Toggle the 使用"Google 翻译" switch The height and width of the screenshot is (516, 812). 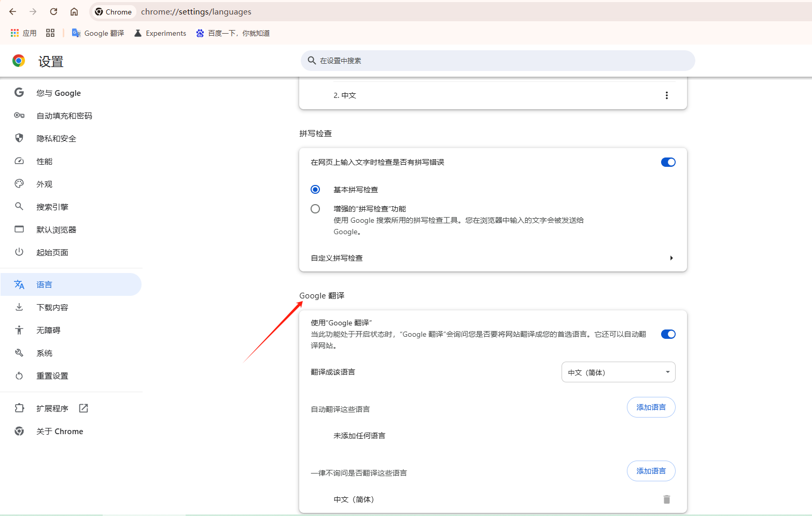click(x=668, y=334)
